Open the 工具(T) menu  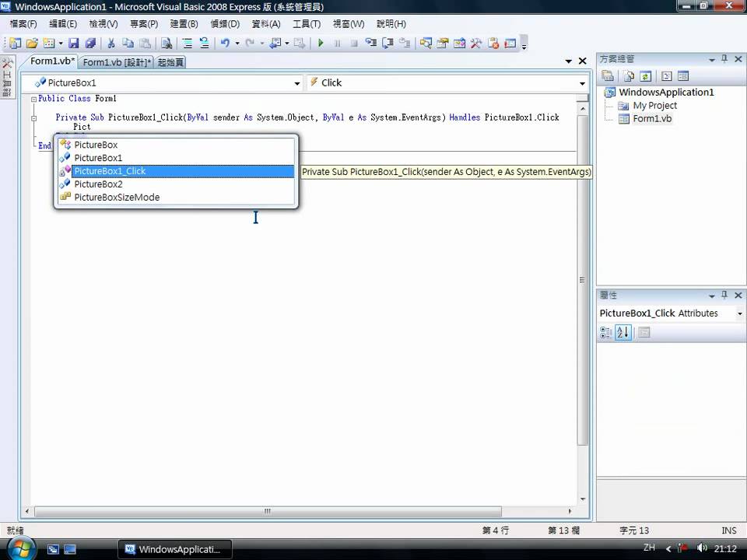307,24
